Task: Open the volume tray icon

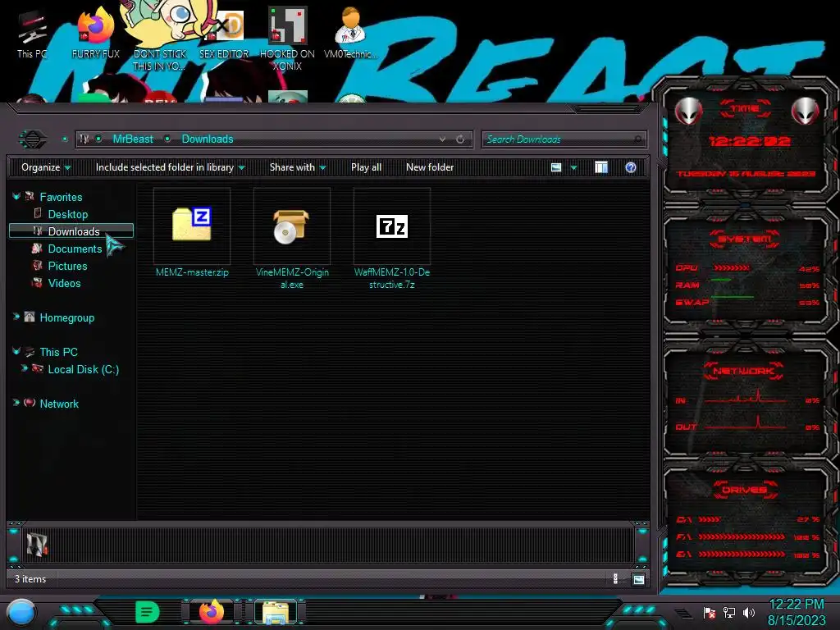Action: (749, 612)
